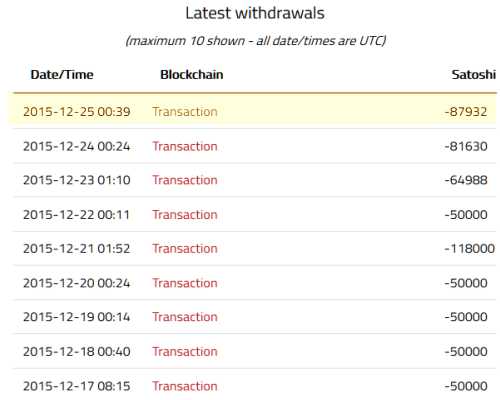
Task: Open Transaction link for 2015-12-24 00:24
Action: [185, 146]
